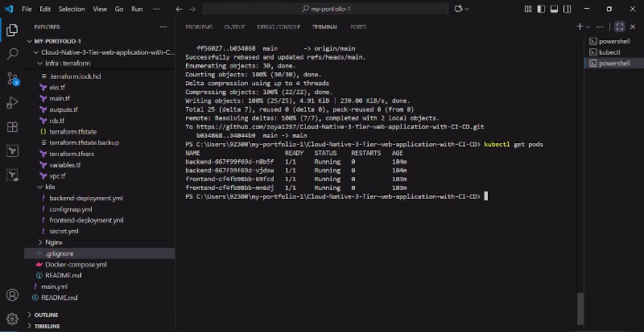644x332 pixels.
Task: Close the terminal panel
Action: (x=632, y=27)
